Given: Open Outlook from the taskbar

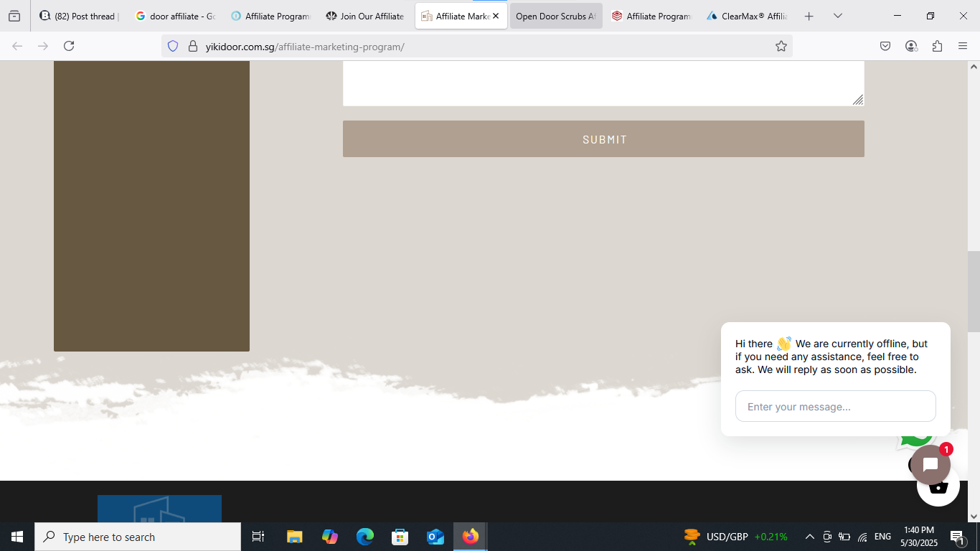Looking at the screenshot, I should coord(435,537).
